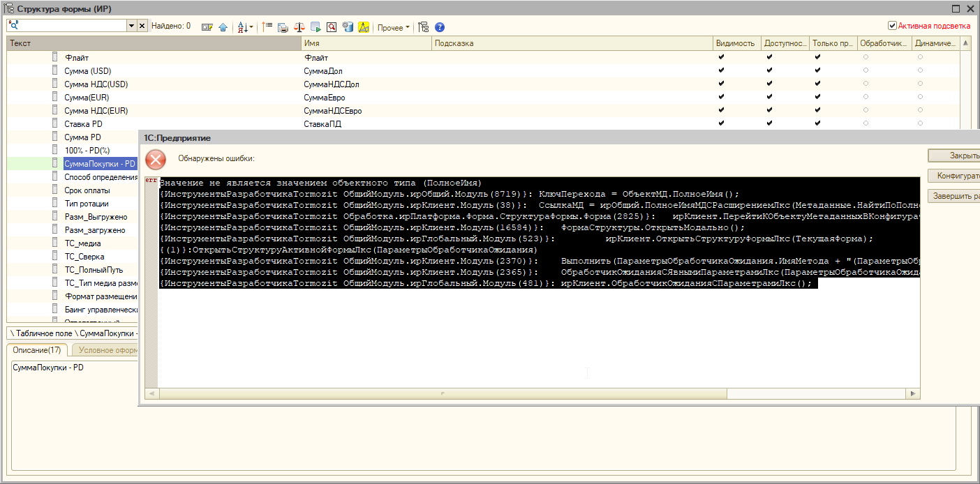Click the database gear settings icon
The image size is (980, 484).
348,27
